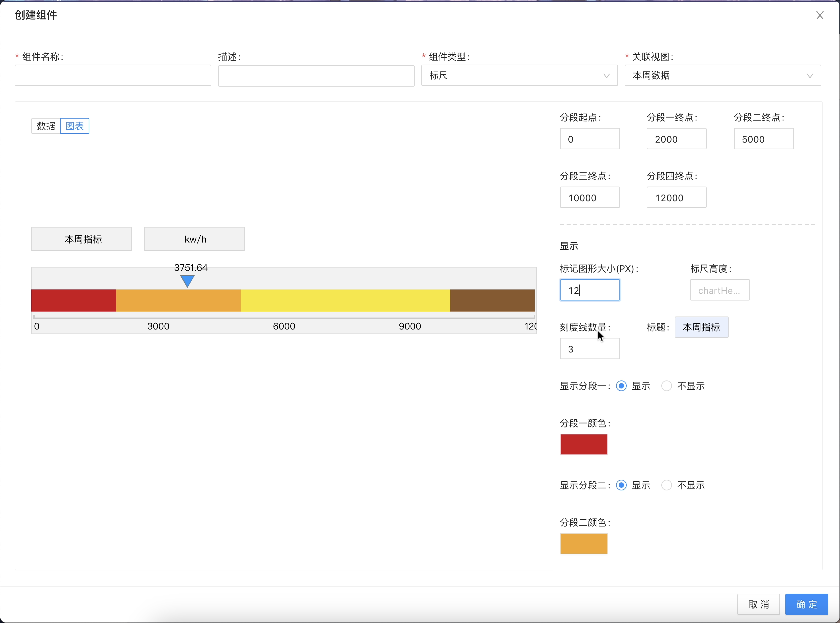Click the 刻度线数量 field with 3
Screen dimensions: 840x623
pos(590,348)
